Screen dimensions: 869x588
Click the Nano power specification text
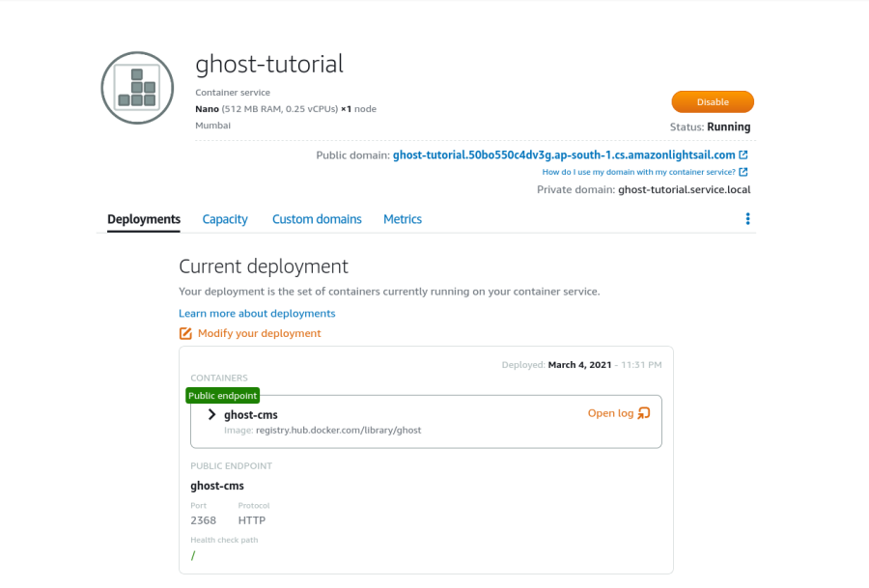click(286, 109)
